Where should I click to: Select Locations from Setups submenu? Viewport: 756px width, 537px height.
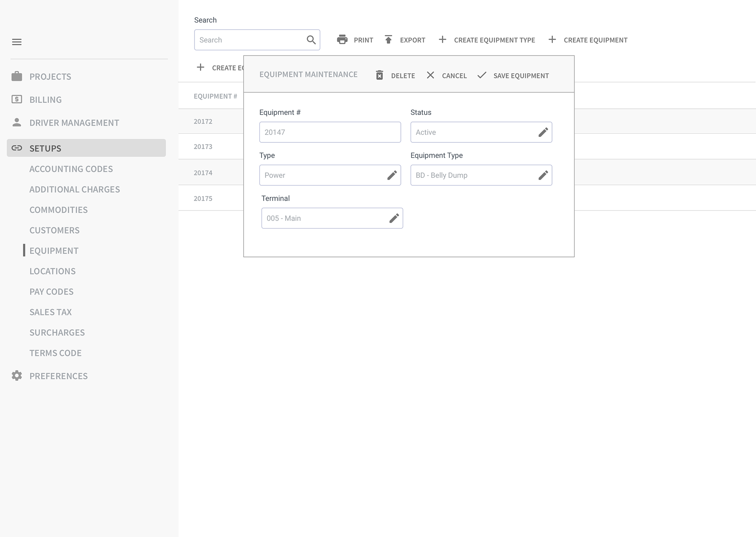point(52,271)
